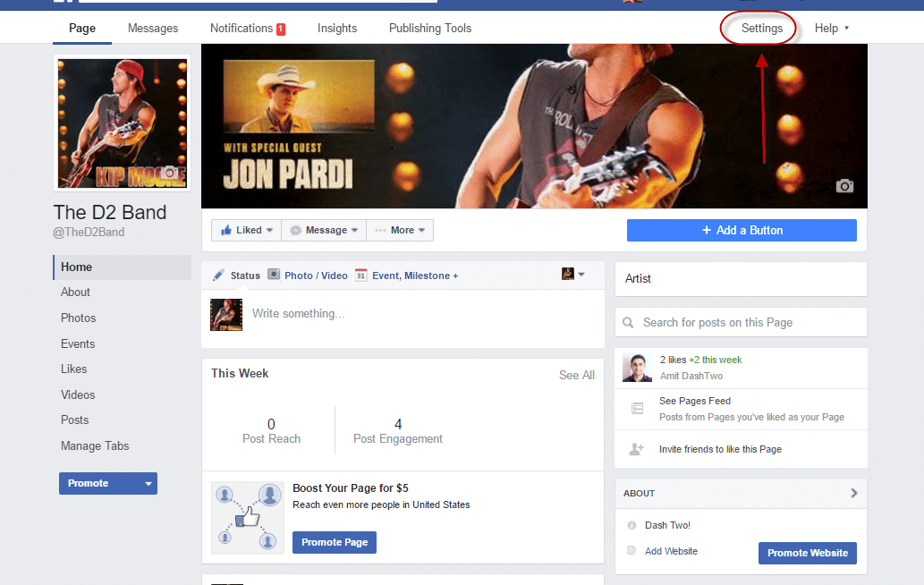Click the Add a Button button
This screenshot has height=585, width=924.
click(742, 231)
